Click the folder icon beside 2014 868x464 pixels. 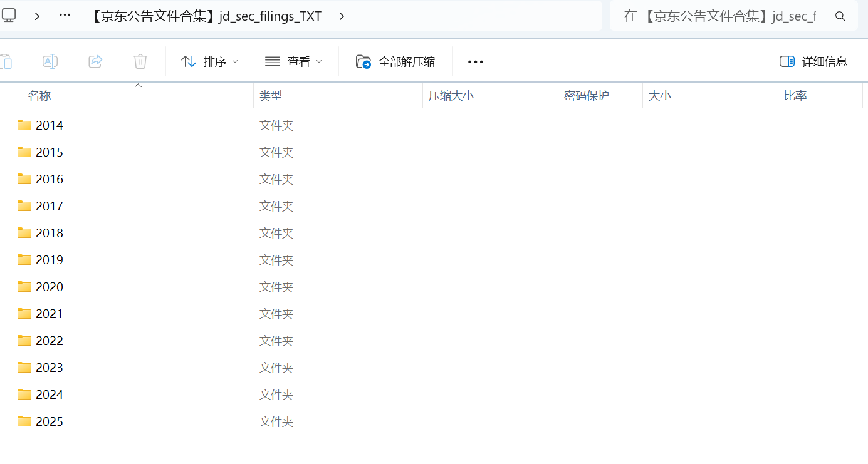tap(24, 125)
